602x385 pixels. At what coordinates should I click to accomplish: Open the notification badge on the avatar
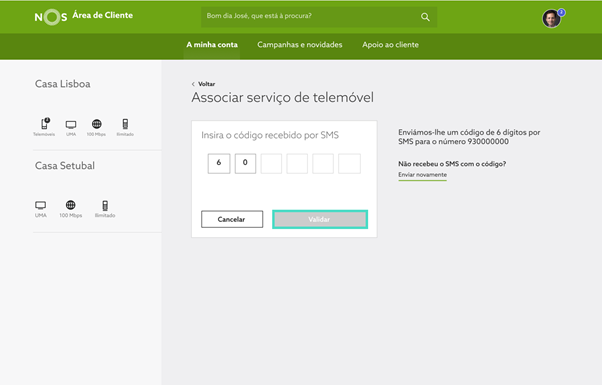pos(561,12)
